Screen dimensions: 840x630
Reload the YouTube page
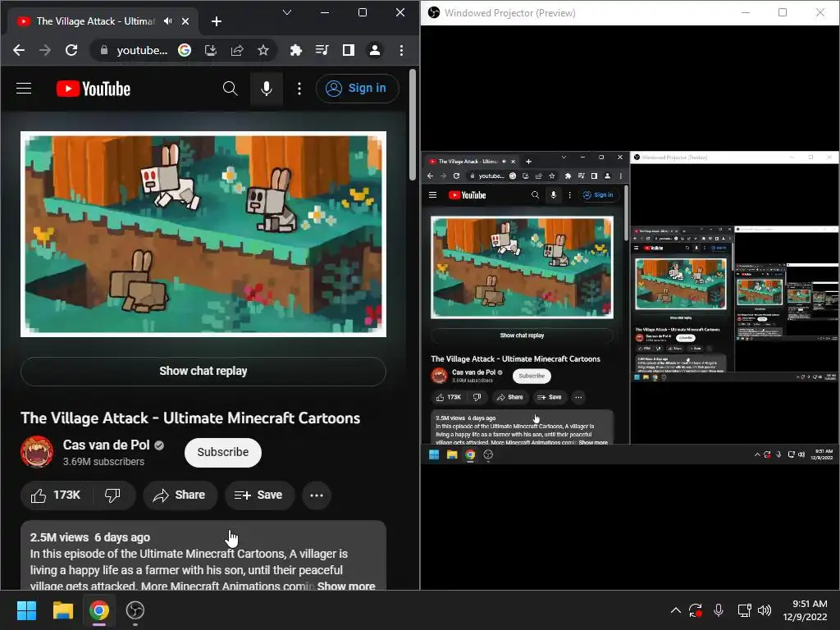(x=71, y=50)
